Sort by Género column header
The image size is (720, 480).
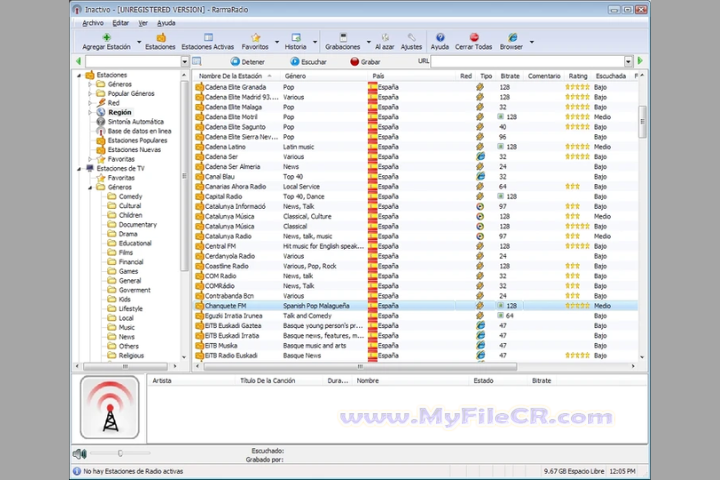click(x=323, y=76)
